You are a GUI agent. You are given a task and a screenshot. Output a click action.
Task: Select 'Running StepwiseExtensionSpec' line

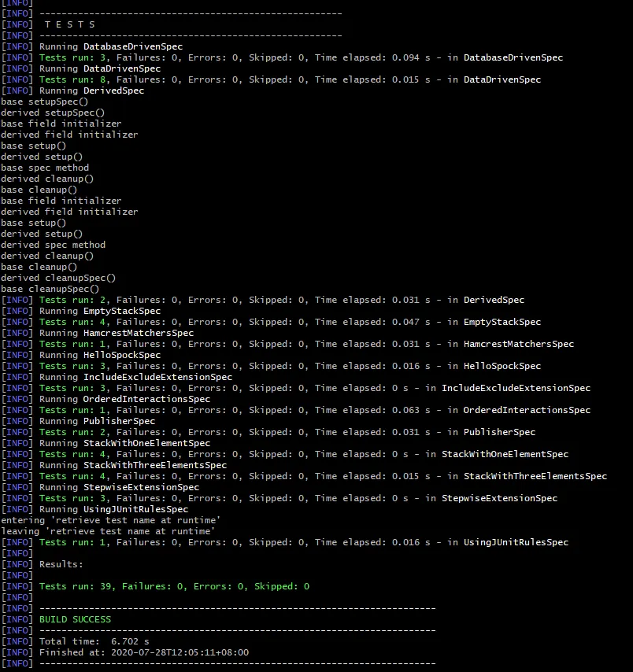click(x=100, y=487)
